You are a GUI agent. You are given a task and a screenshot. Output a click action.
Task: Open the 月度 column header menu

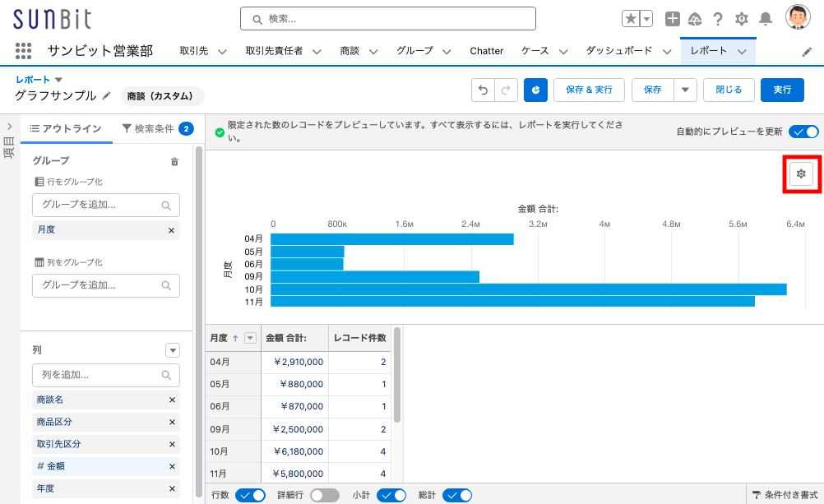(251, 339)
